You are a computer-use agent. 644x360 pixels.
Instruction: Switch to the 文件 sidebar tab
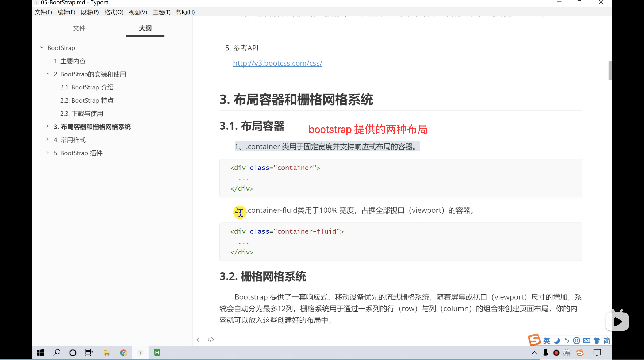coord(79,28)
